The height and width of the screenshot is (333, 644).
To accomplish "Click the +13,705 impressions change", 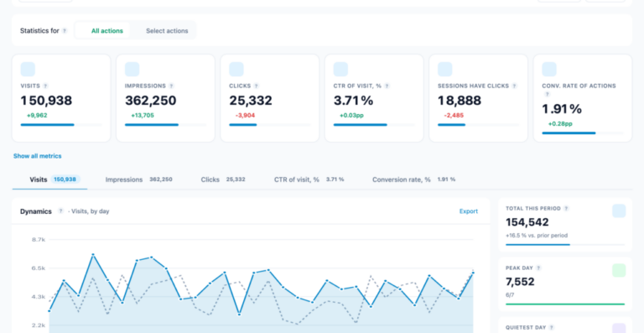I will click(x=143, y=116).
